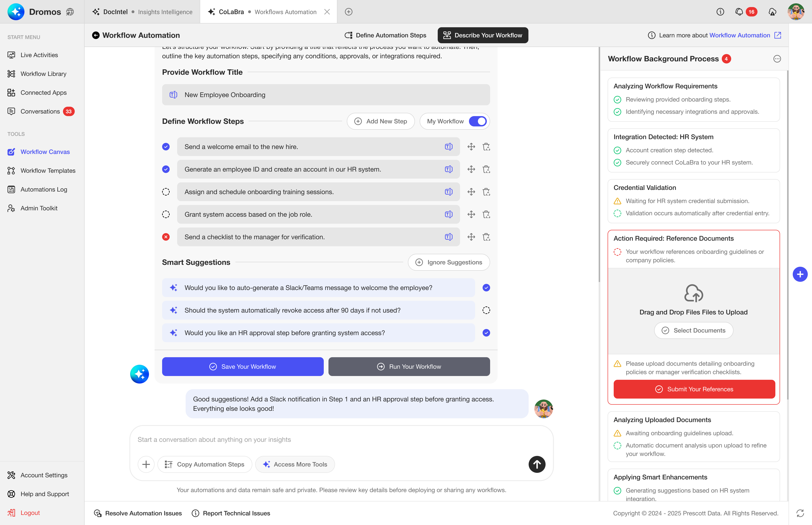Click the notifications bell icon
This screenshot has width=812, height=525.
[x=739, y=12]
